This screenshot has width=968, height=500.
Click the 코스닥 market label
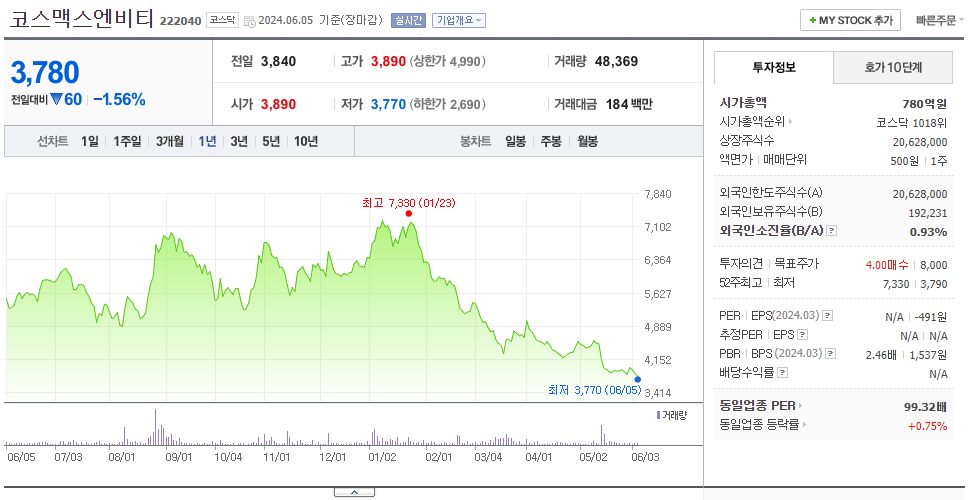click(x=222, y=20)
